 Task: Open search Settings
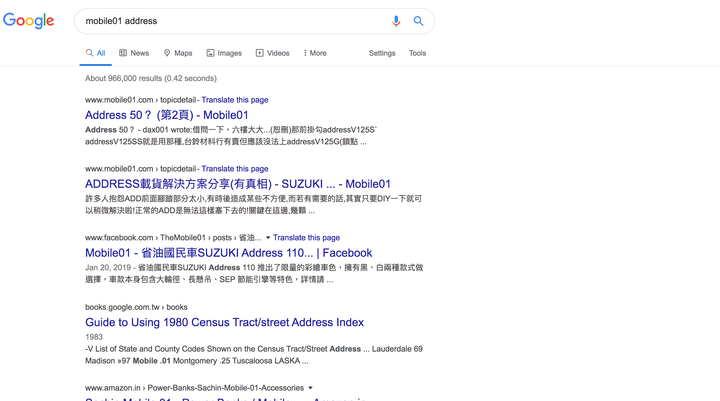(382, 53)
